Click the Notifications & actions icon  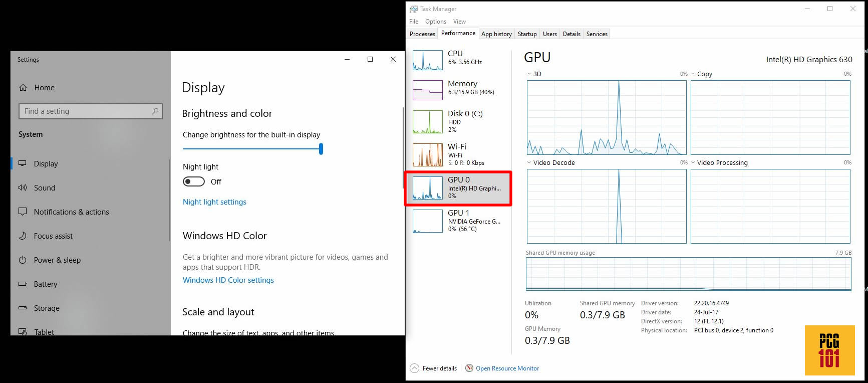pyautogui.click(x=23, y=212)
